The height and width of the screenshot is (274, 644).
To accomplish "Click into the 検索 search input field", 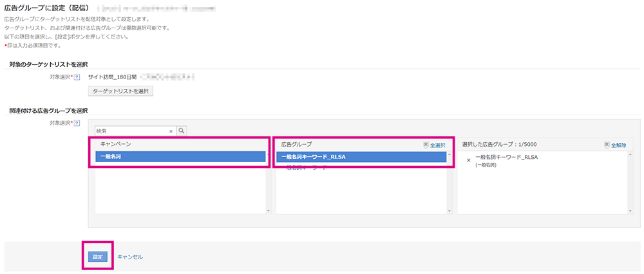I will click(x=131, y=131).
